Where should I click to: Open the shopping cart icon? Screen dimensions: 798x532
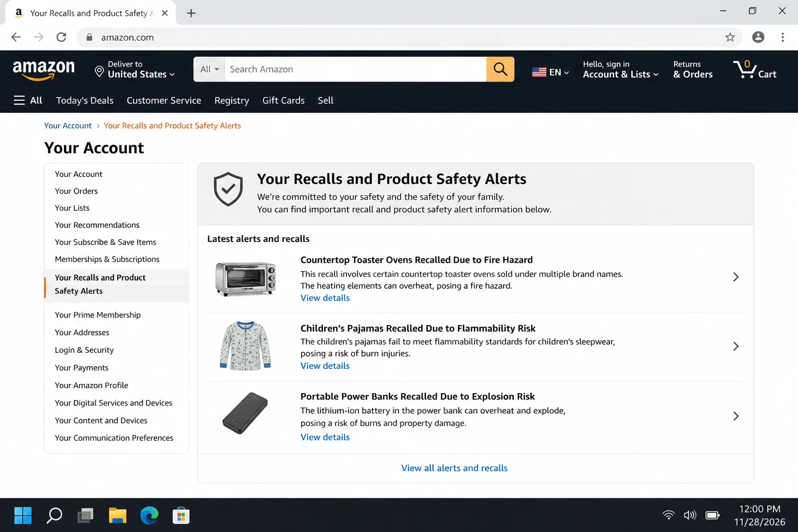[x=755, y=69]
